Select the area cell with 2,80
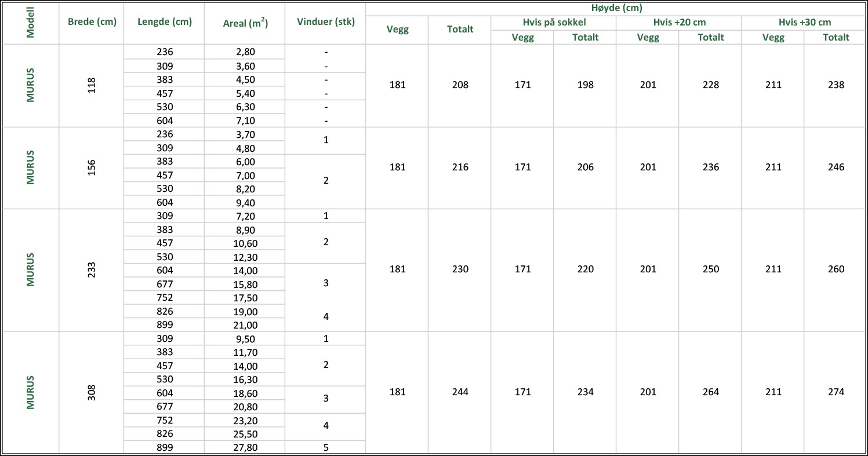 tap(245, 52)
